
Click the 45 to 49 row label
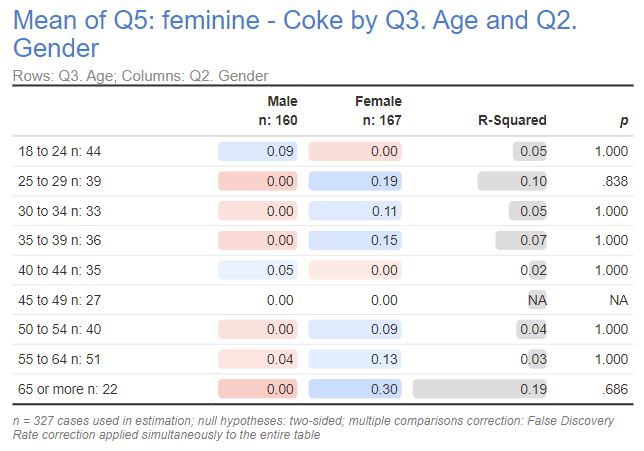click(59, 300)
